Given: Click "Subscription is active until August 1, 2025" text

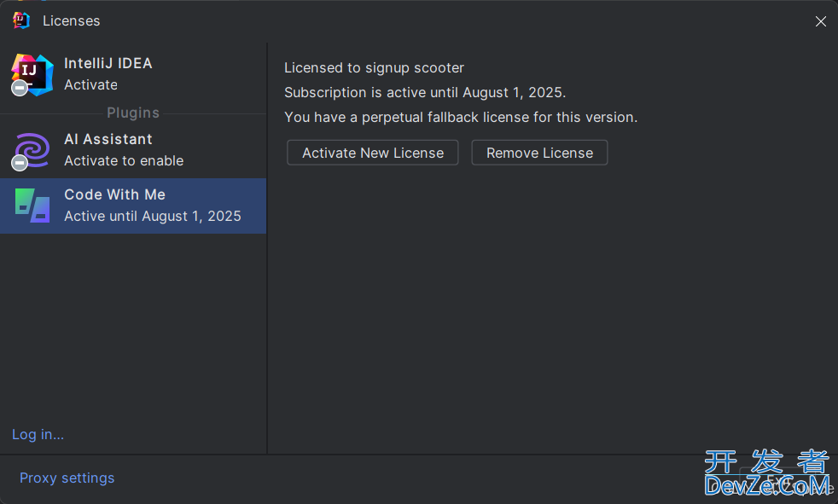Looking at the screenshot, I should tap(425, 92).
